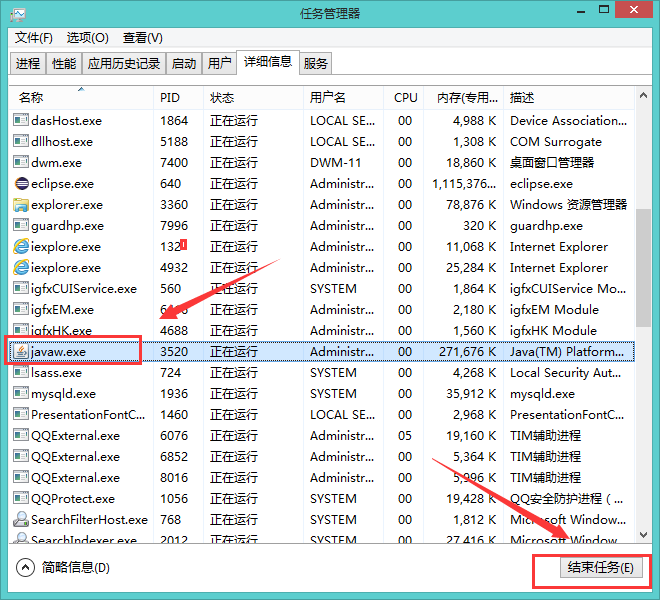Click the dwm.exe process icon
This screenshot has height=600, width=660.
pyautogui.click(x=21, y=162)
